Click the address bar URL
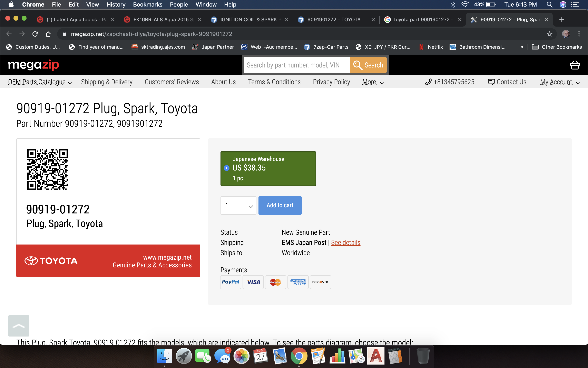The width and height of the screenshot is (588, 368). [x=151, y=34]
